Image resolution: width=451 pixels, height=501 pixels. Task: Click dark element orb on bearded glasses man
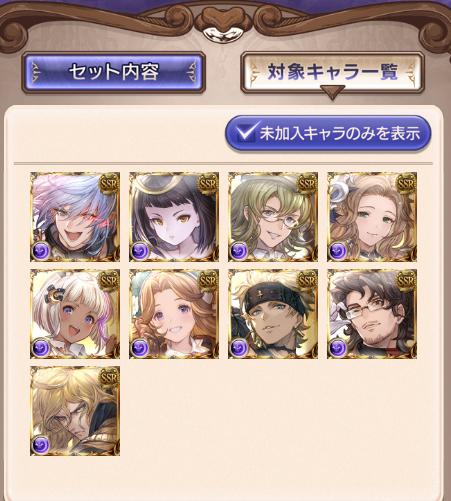[x=338, y=348]
